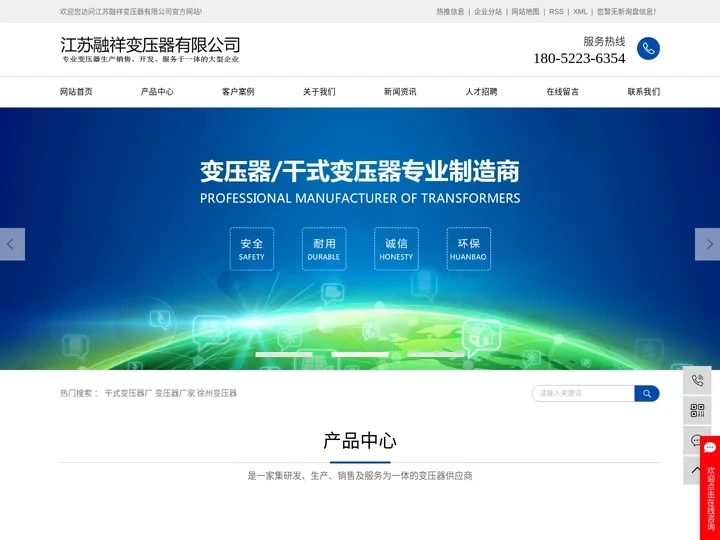The image size is (720, 540).
Task: Select the third banner slide indicator
Action: point(436,354)
